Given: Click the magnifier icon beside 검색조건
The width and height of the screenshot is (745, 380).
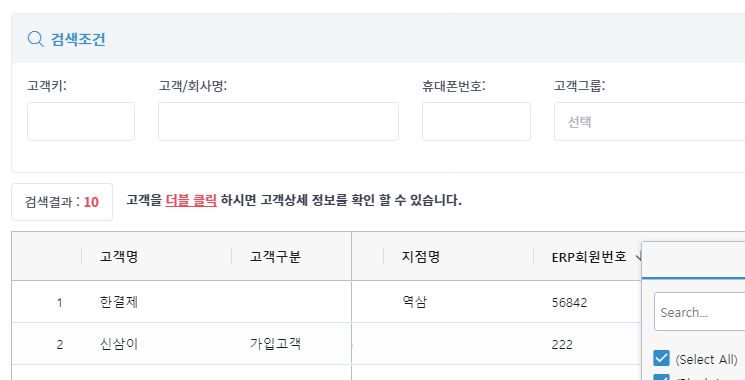Looking at the screenshot, I should coord(35,38).
